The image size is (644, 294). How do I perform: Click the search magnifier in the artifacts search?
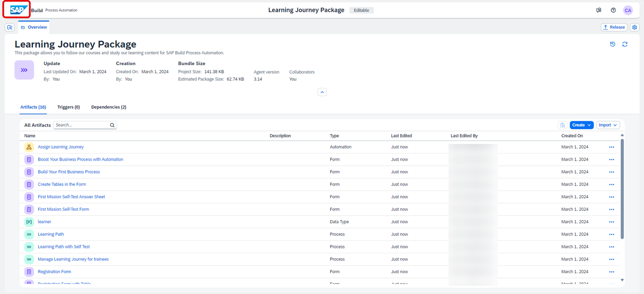(x=112, y=125)
